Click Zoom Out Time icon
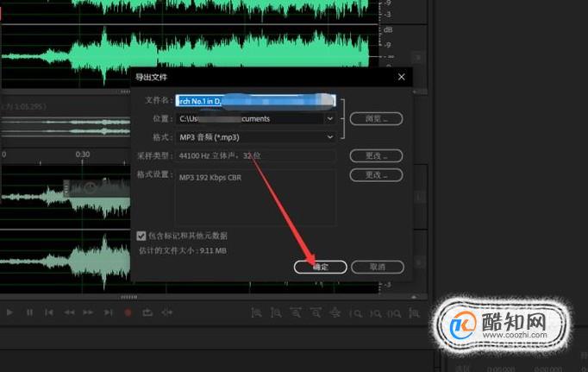The width and height of the screenshot is (588, 372). [x=316, y=312]
